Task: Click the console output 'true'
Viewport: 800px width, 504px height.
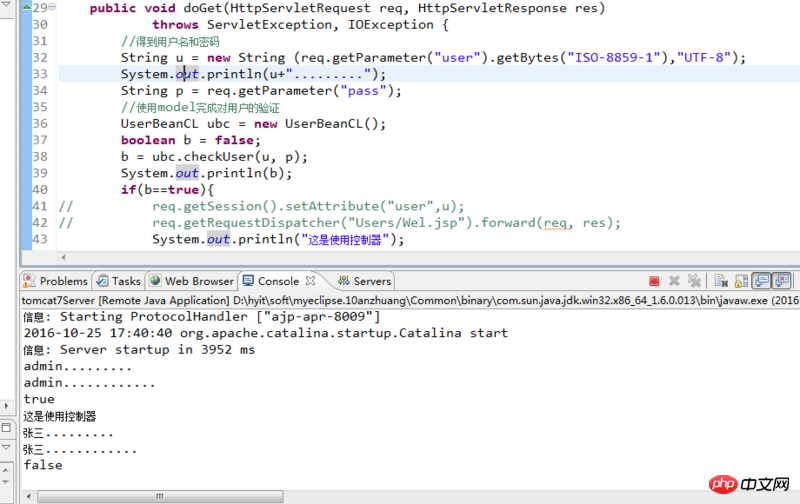Action: pos(39,399)
